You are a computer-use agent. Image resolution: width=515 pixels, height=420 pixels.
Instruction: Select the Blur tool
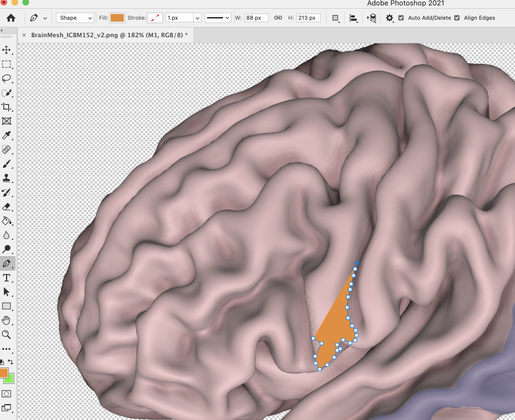[7, 235]
